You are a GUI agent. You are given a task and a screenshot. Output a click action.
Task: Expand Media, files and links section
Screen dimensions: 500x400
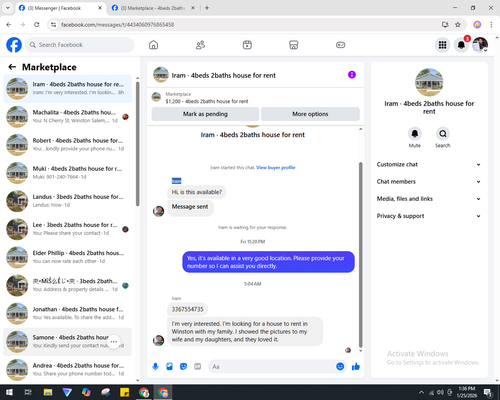(x=429, y=199)
